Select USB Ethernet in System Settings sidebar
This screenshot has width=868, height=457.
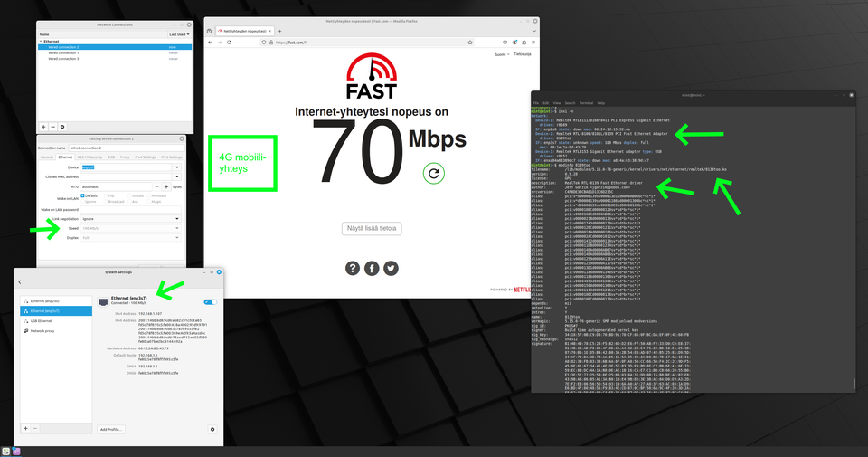[x=56, y=320]
